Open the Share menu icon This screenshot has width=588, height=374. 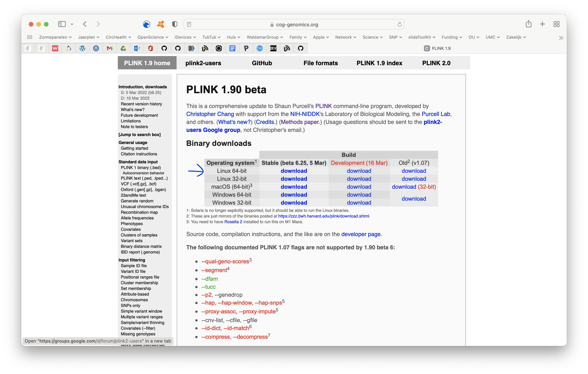528,24
